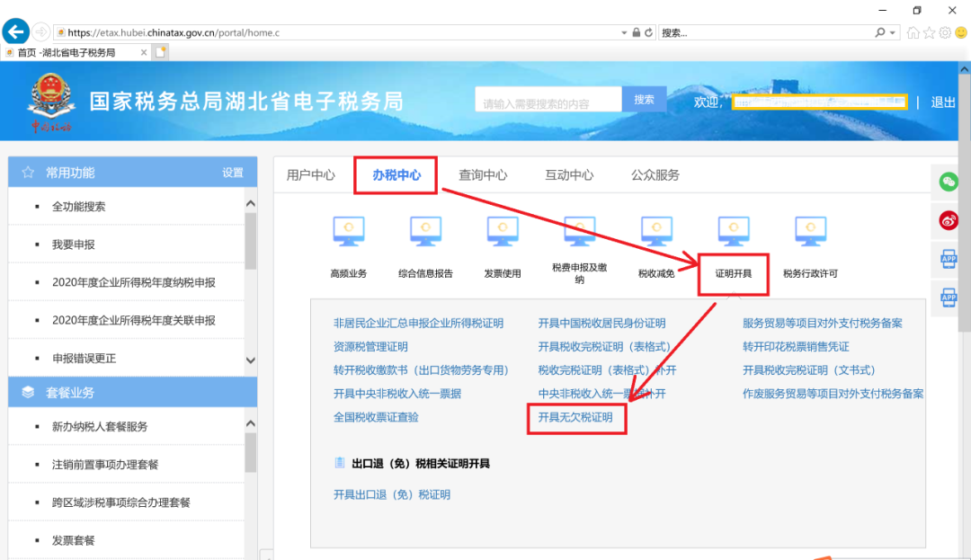Click the Weibo icon on right sidebar
This screenshot has height=560, width=971.
click(x=949, y=220)
